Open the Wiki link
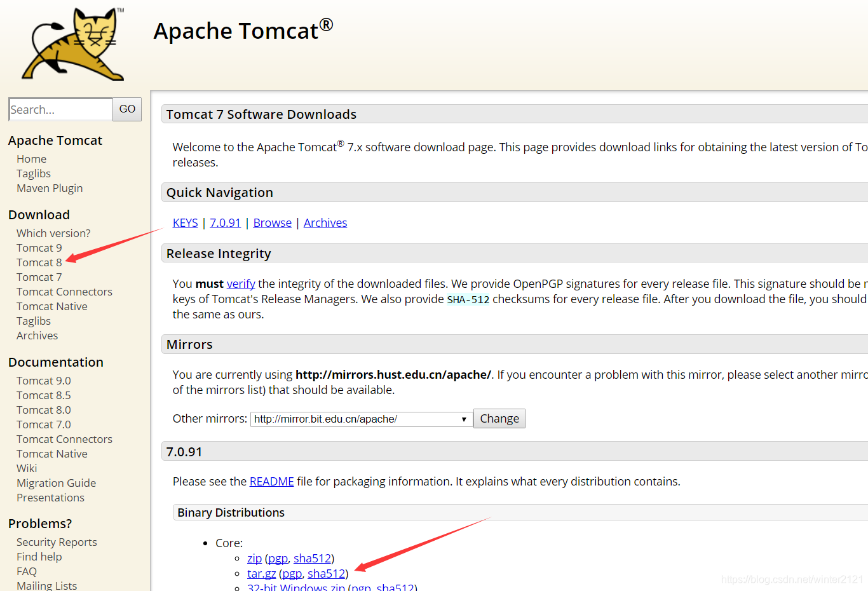The image size is (868, 591). pyautogui.click(x=27, y=468)
